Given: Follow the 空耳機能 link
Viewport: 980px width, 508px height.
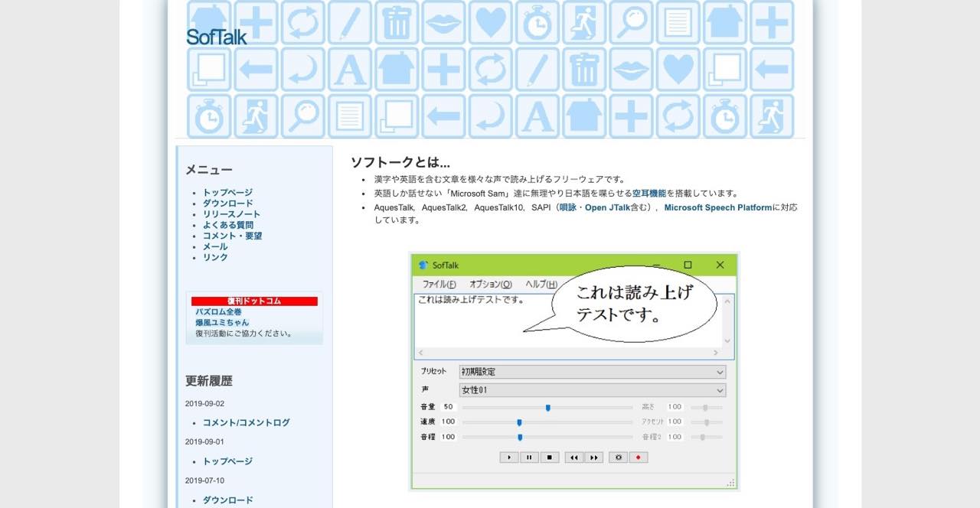Looking at the screenshot, I should click(649, 194).
